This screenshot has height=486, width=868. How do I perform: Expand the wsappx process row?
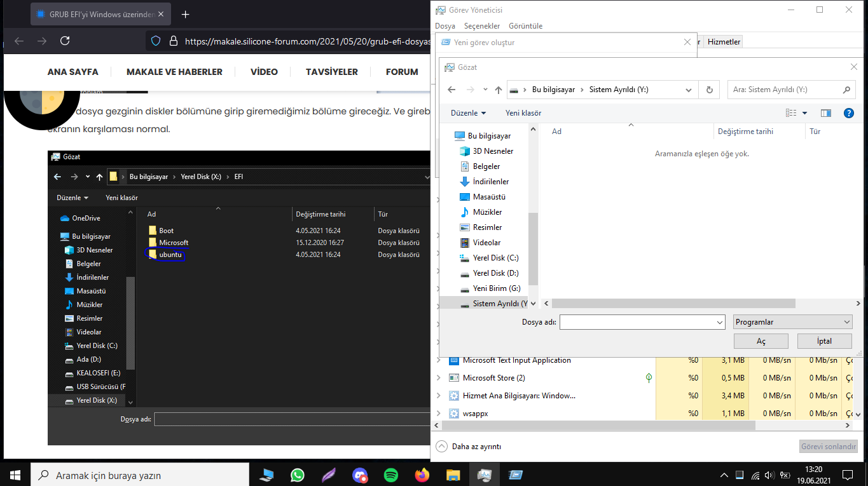point(438,414)
